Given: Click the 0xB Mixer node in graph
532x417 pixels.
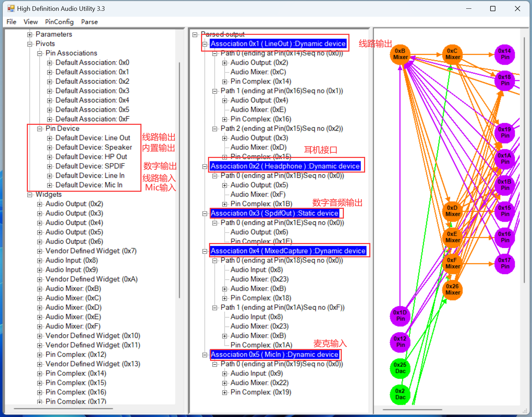Looking at the screenshot, I should [400, 54].
